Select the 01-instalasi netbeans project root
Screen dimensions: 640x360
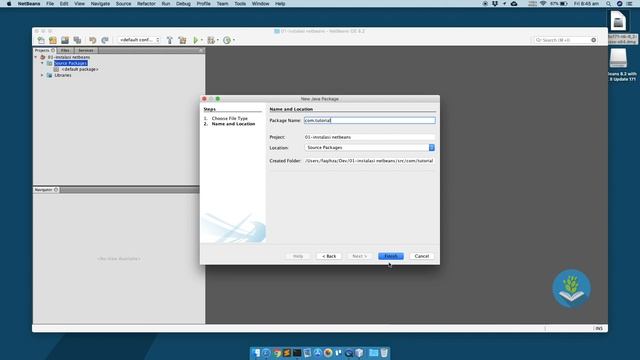[69, 57]
